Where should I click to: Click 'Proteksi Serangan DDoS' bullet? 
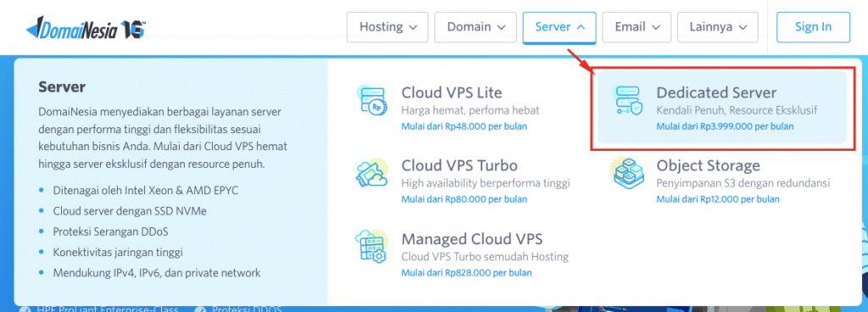pyautogui.click(x=111, y=231)
